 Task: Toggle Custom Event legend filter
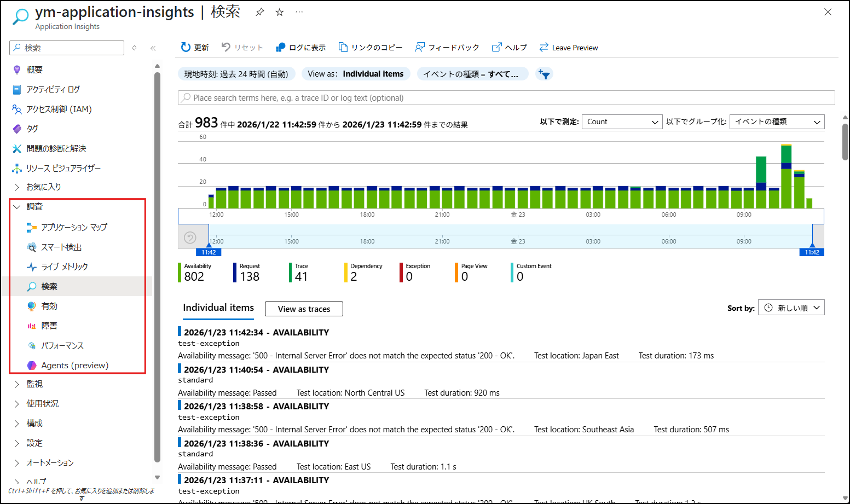click(531, 273)
